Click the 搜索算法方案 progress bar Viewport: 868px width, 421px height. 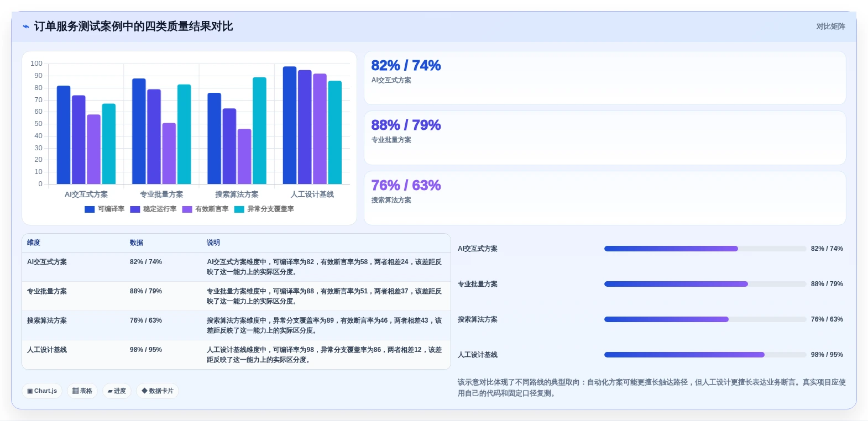(705, 319)
